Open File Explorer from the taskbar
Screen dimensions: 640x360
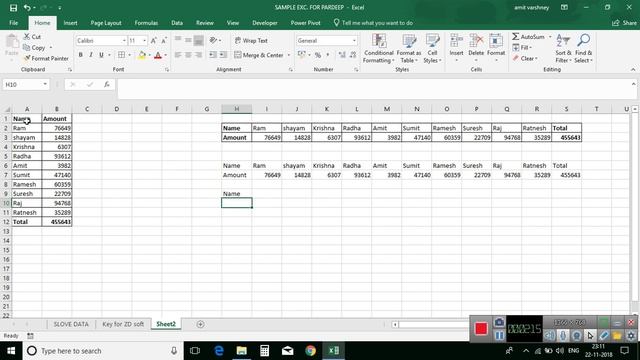[x=242, y=351]
